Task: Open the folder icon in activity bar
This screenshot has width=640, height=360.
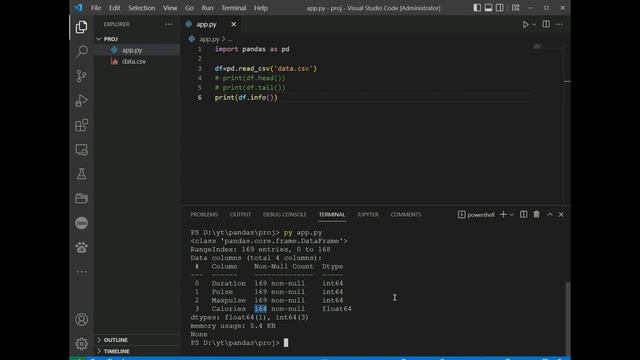Action: (81, 198)
